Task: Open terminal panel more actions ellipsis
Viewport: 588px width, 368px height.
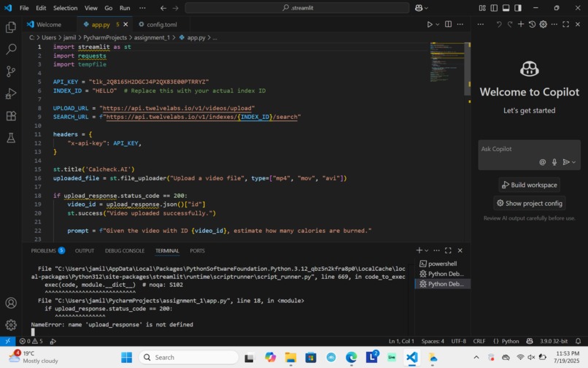Action: pyautogui.click(x=436, y=250)
